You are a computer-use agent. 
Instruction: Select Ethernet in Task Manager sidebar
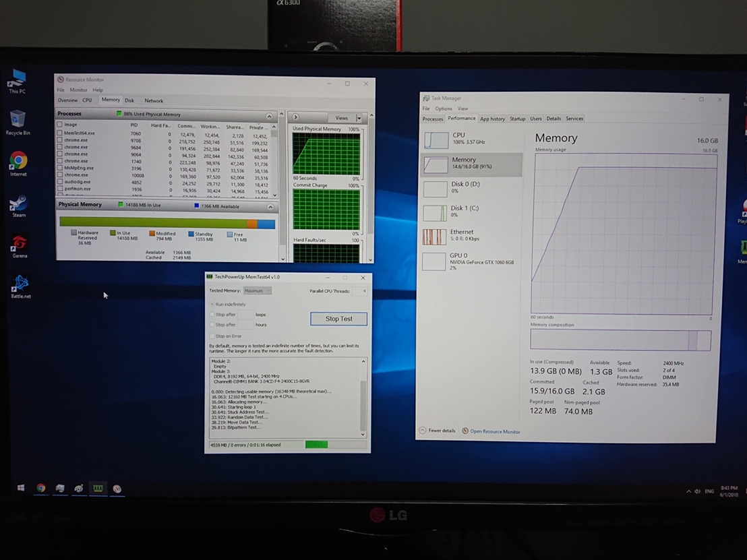coord(434,237)
